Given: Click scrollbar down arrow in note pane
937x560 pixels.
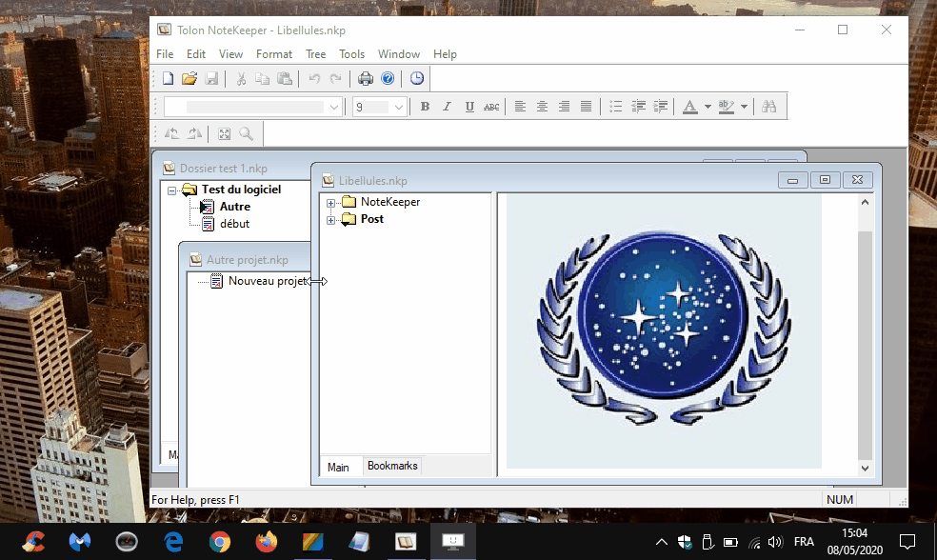Looking at the screenshot, I should (865, 469).
